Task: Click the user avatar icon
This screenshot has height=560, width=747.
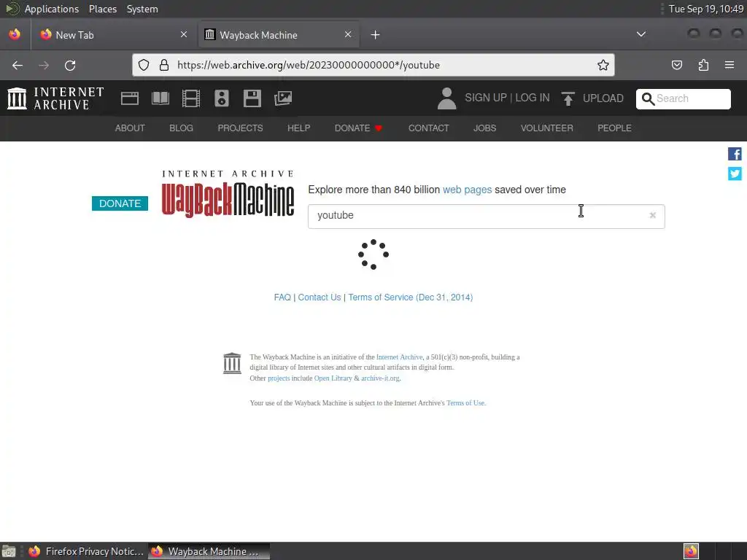Action: tap(446, 98)
